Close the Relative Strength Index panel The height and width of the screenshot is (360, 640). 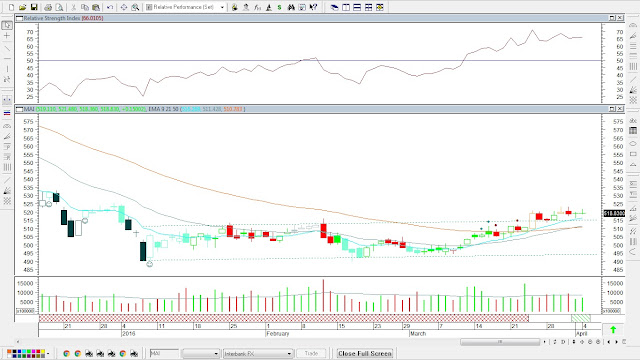coord(620,18)
